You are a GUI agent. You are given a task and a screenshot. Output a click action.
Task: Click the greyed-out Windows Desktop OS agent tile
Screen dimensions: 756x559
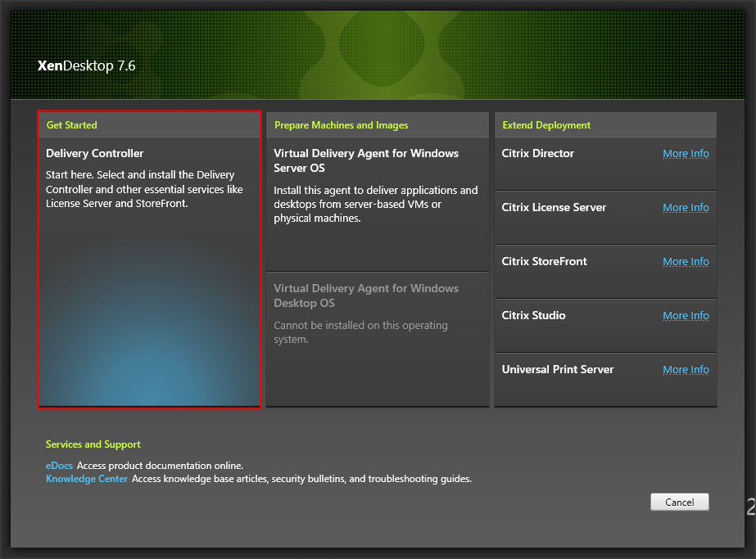click(x=377, y=337)
